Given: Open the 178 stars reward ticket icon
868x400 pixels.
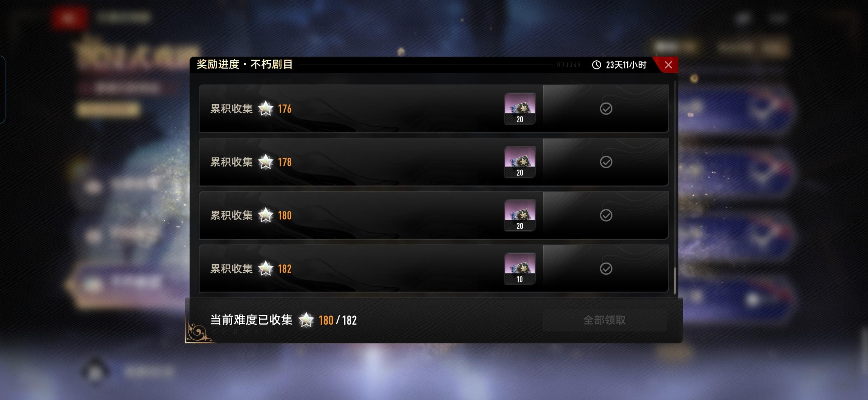Looking at the screenshot, I should click(520, 162).
